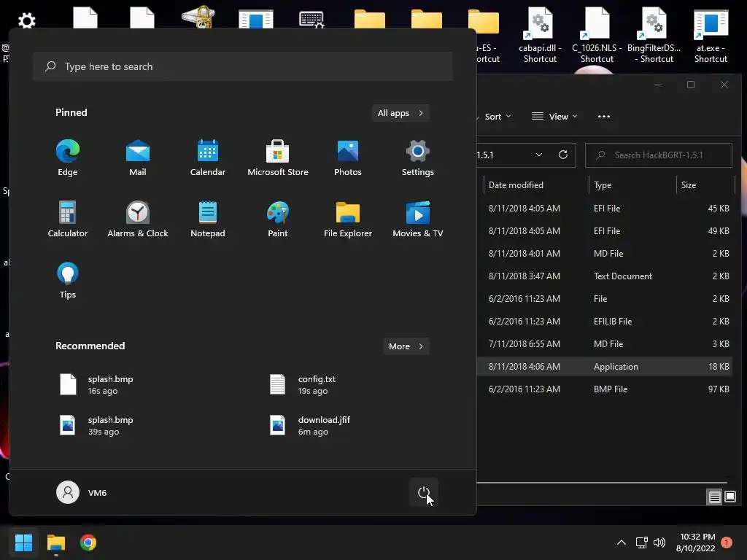Click the Search HackBGRT-1.5.1 box
Viewport: 747px width, 560px height.
(x=659, y=155)
